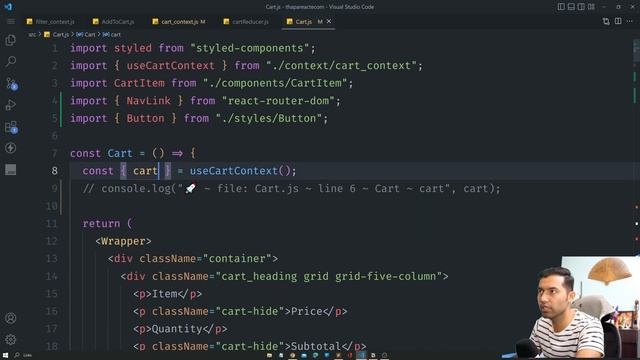
Task: Open the Accounts menu icon
Action: point(11,318)
